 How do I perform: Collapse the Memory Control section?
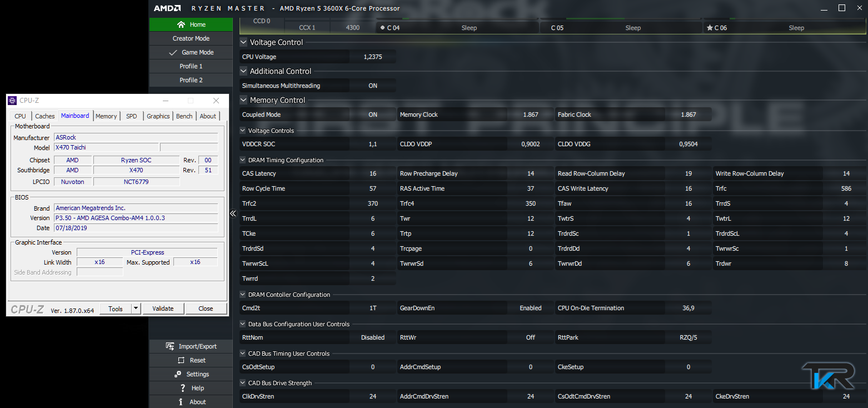pos(243,100)
